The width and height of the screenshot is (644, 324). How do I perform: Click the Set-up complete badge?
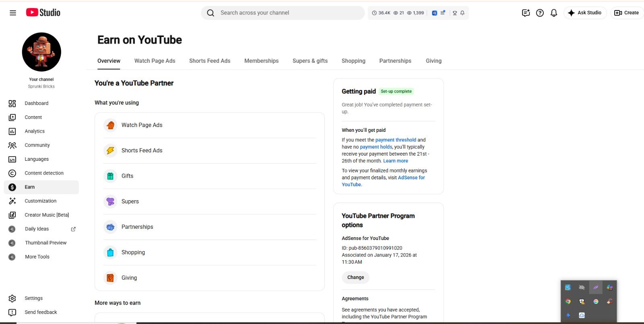396,91
